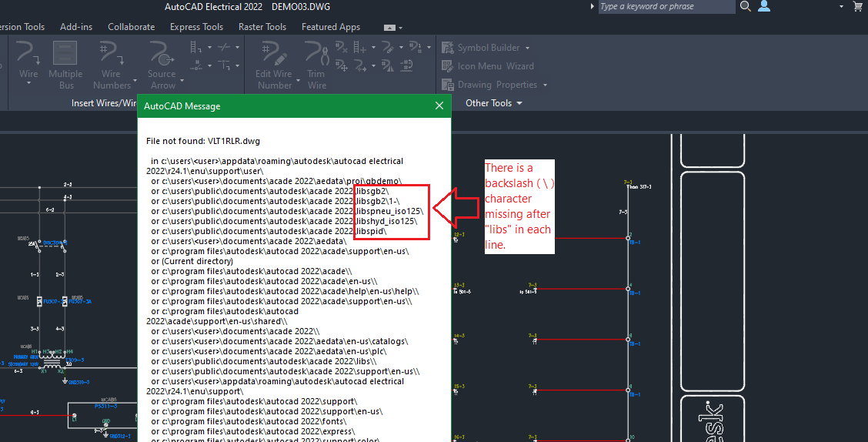Click the Delete Wire Numbers icon

(x=342, y=48)
